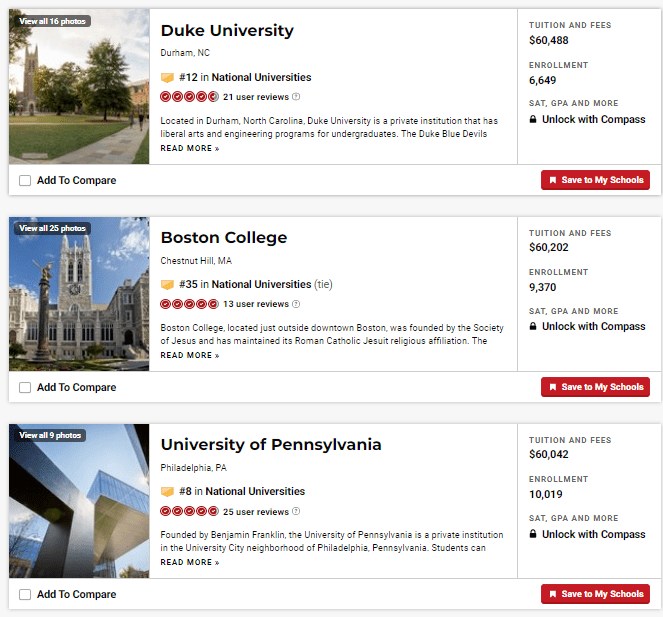Click the lock icon in Duke's SAT section
Viewport: 663px width, 617px height.
pos(534,119)
